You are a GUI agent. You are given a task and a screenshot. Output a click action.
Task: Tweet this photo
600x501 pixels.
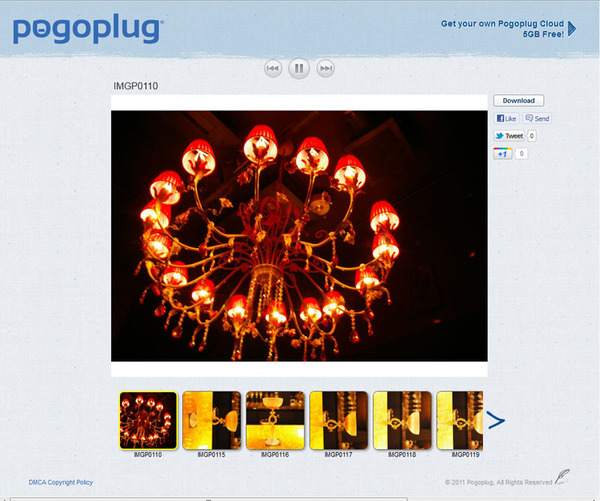pos(509,136)
